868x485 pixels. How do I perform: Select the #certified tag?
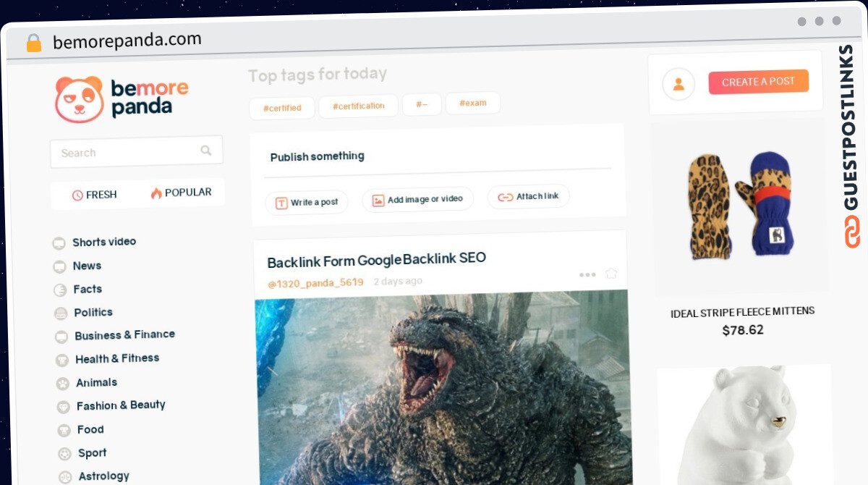pos(282,109)
